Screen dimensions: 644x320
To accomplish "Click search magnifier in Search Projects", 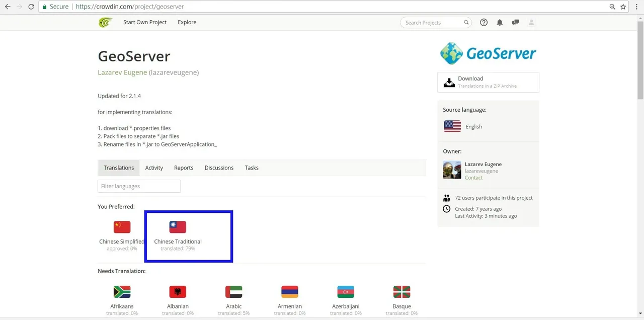I will (466, 22).
